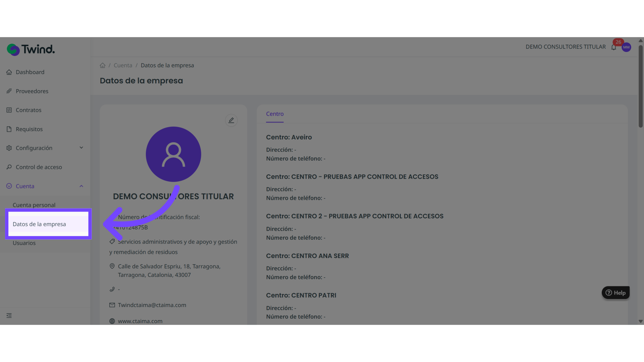644x362 pixels.
Task: Click scrollbar up arrow
Action: 641,41
